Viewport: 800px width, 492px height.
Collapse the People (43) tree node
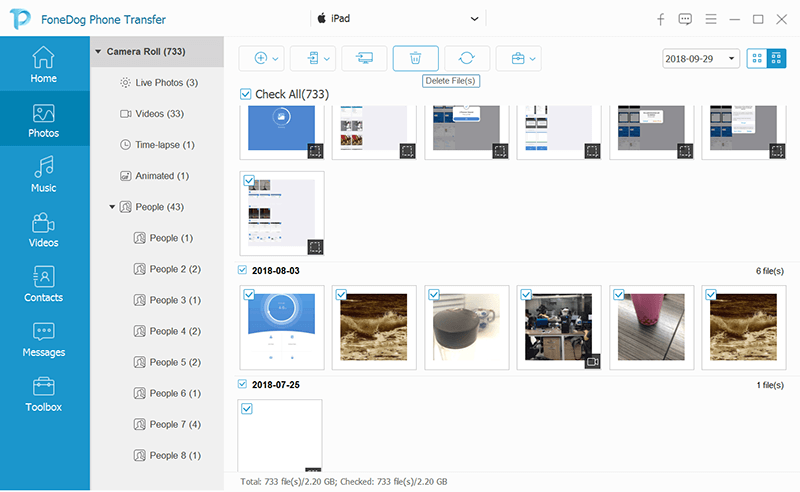112,207
